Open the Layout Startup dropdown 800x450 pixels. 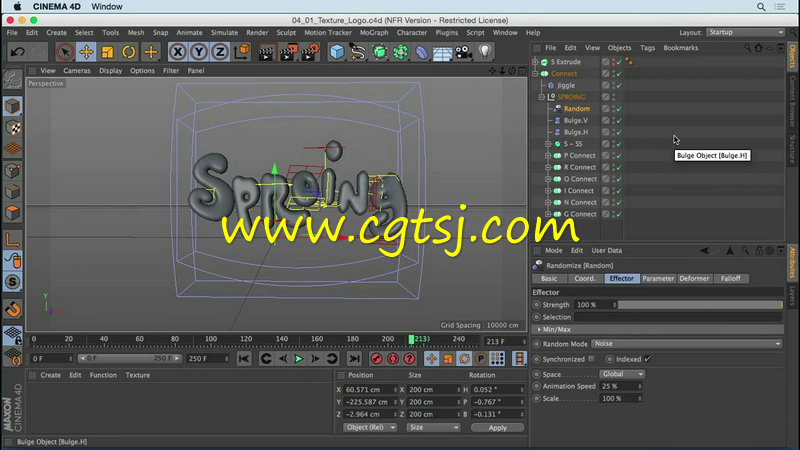click(x=746, y=32)
